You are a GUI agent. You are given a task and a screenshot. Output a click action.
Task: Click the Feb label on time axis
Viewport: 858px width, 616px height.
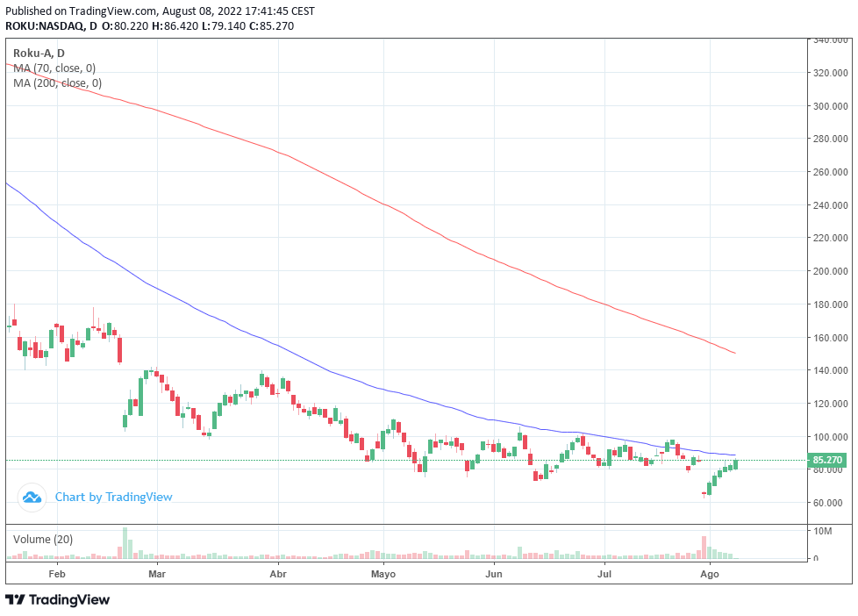point(57,574)
